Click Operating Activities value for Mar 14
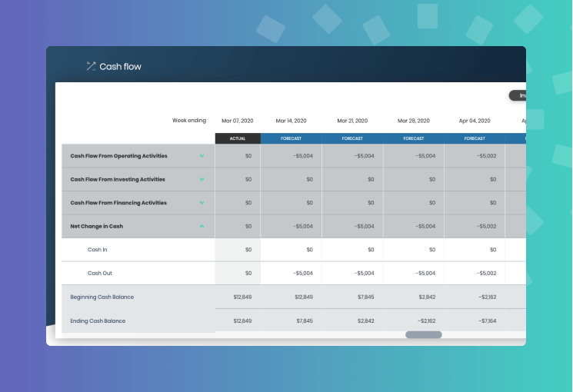 coord(303,156)
